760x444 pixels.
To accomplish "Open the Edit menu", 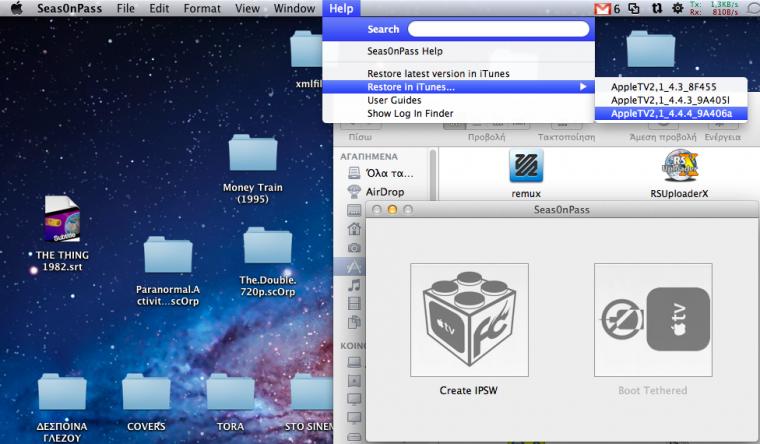I will click(x=159, y=8).
